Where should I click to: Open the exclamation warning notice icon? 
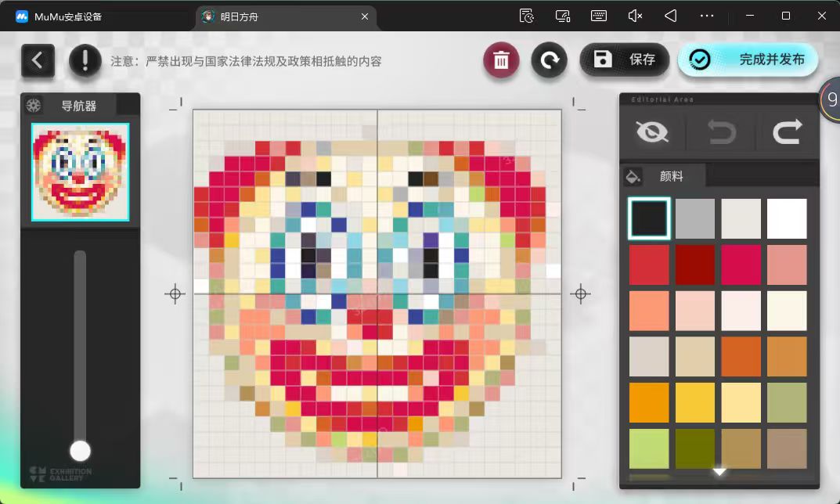(x=85, y=60)
